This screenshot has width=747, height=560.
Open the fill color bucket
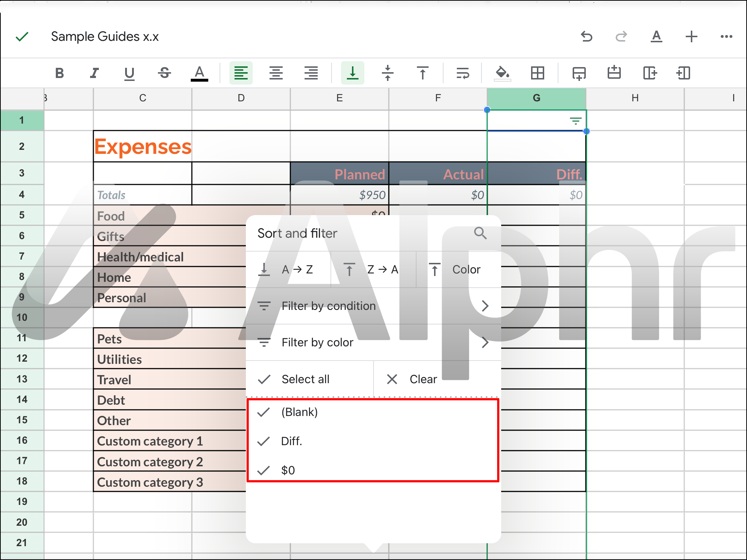click(502, 73)
